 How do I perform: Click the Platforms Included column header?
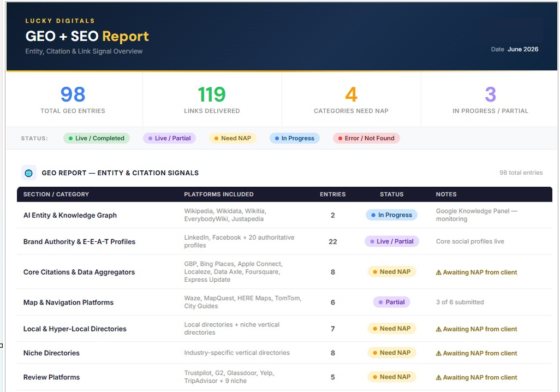pos(218,194)
